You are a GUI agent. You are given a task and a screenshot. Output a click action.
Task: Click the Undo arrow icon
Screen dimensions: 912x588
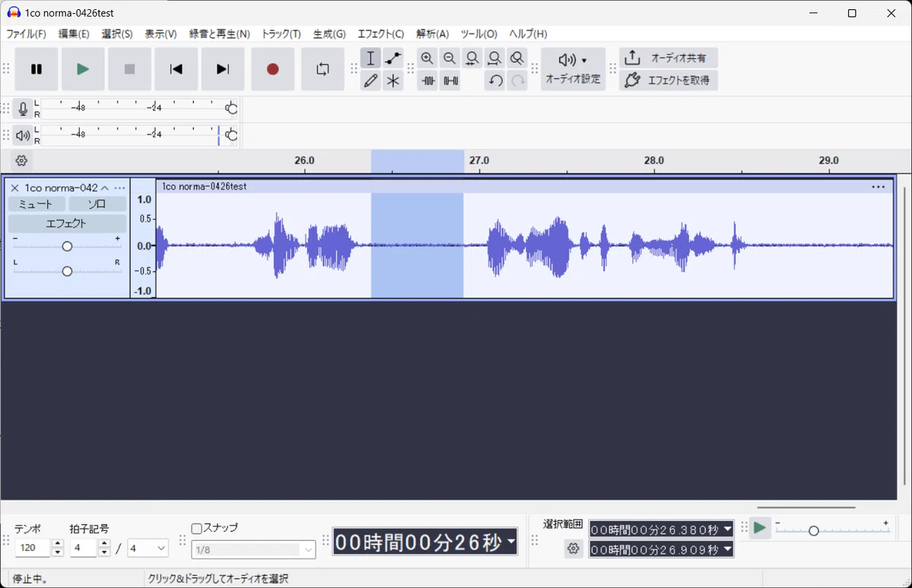(496, 81)
